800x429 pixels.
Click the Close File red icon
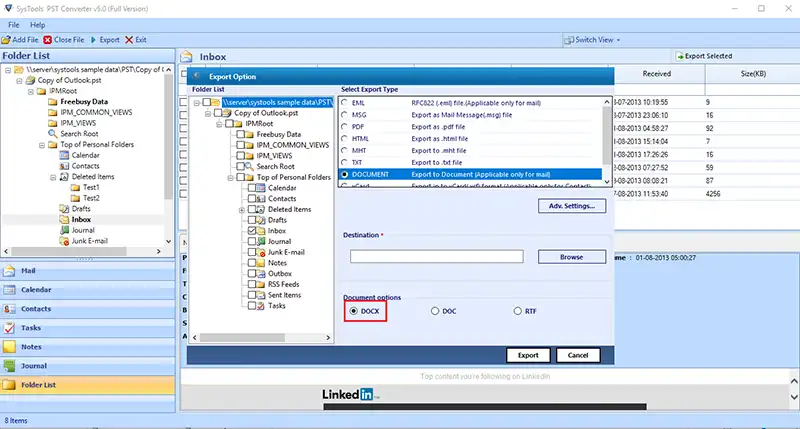tap(47, 40)
